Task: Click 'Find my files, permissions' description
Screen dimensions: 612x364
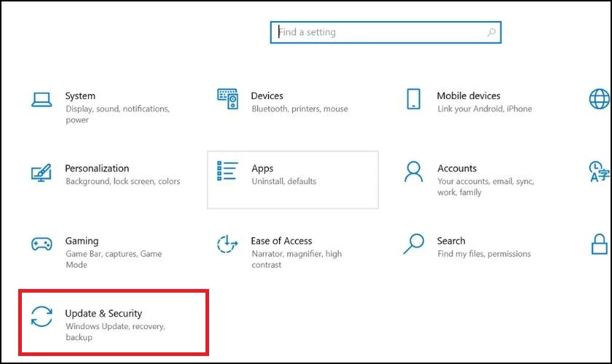Action: click(x=484, y=254)
